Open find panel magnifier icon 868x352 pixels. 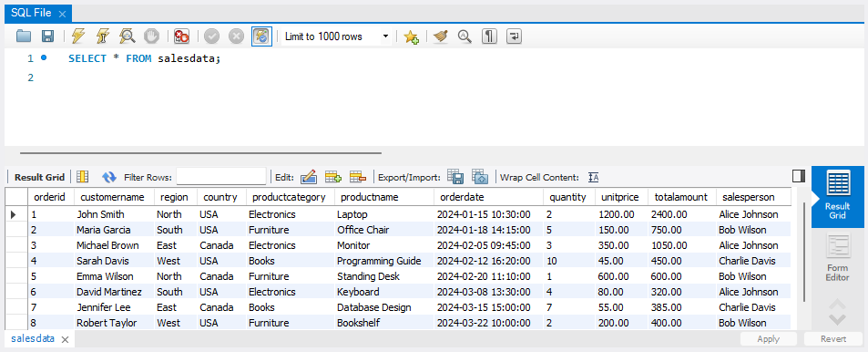pos(465,36)
